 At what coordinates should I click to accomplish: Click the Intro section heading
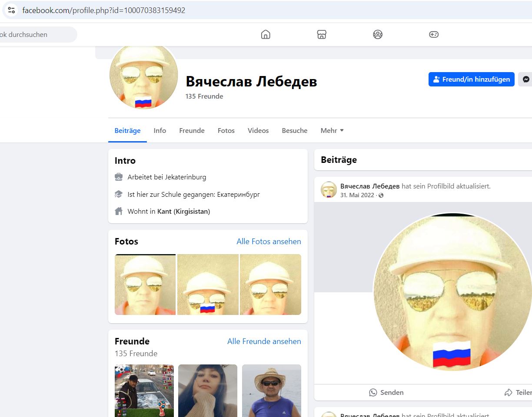click(125, 161)
